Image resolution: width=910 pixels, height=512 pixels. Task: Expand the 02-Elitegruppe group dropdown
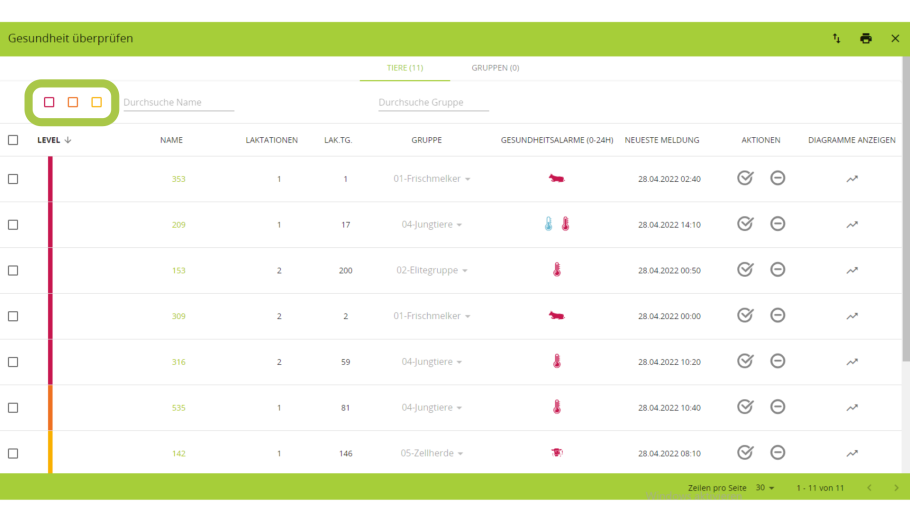[432, 270]
